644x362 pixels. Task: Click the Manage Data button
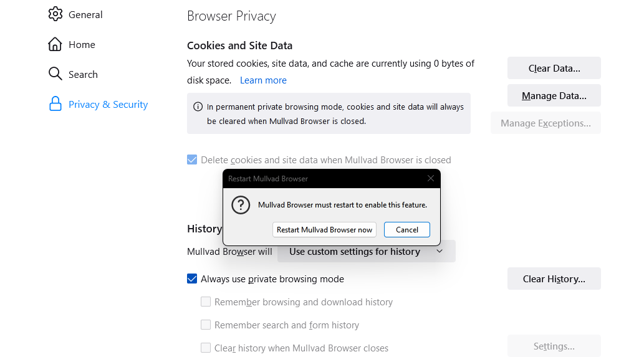point(554,95)
